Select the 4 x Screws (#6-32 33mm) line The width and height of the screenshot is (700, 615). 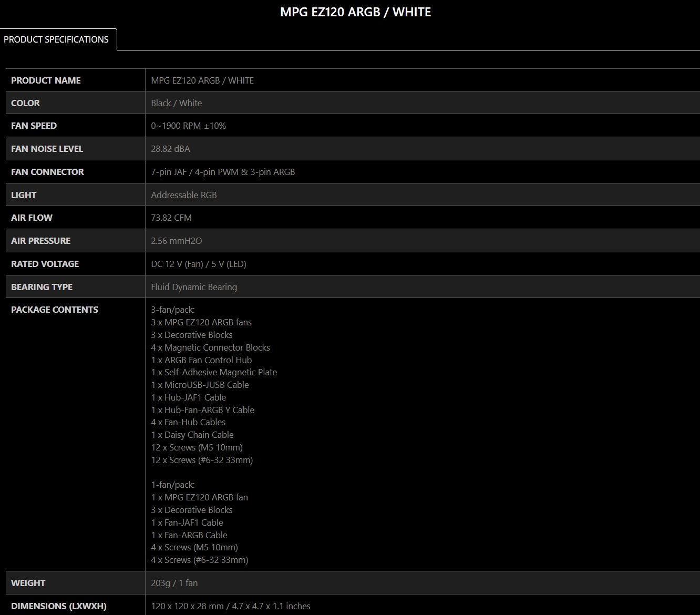click(200, 560)
